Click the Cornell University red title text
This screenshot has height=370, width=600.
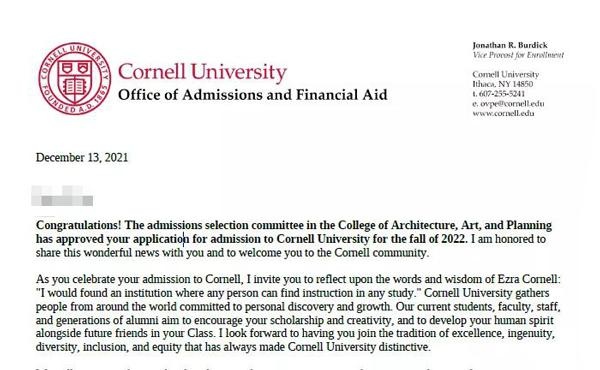click(202, 72)
